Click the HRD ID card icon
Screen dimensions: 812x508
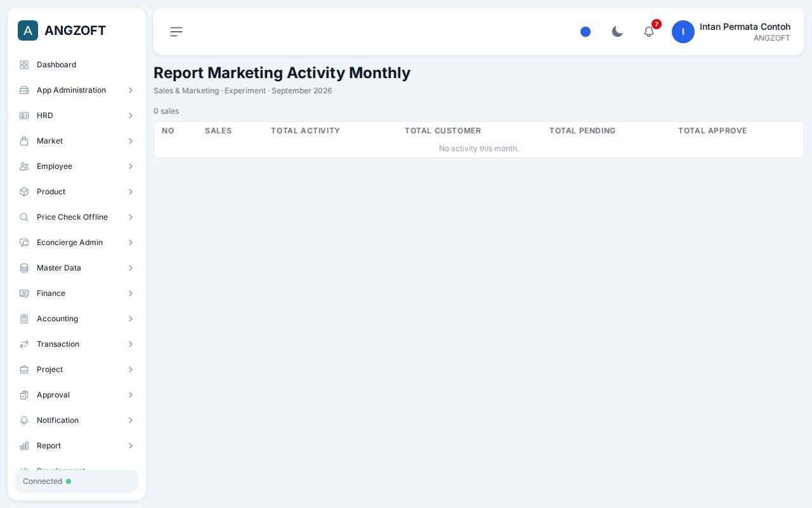pos(24,116)
